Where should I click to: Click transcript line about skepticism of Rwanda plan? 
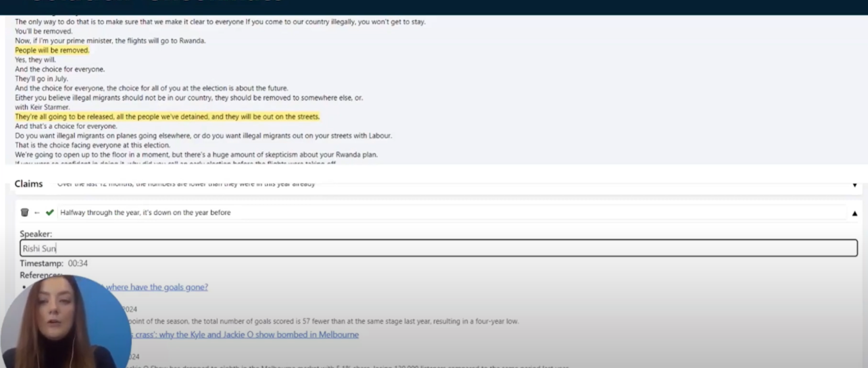coord(196,155)
